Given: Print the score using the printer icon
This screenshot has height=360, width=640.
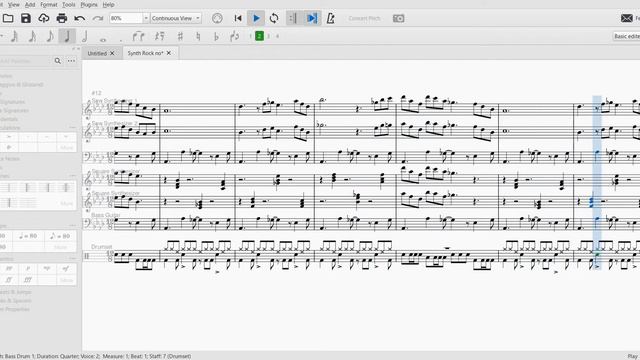Looking at the screenshot, I should 62,18.
